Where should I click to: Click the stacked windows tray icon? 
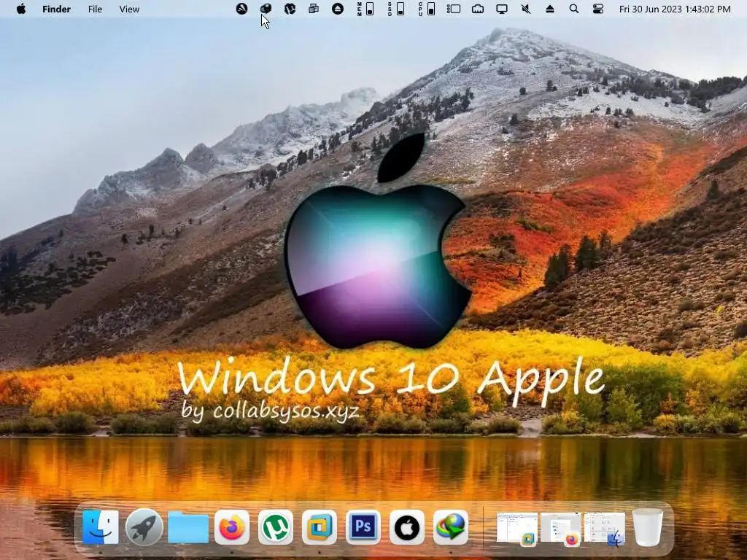(x=314, y=9)
